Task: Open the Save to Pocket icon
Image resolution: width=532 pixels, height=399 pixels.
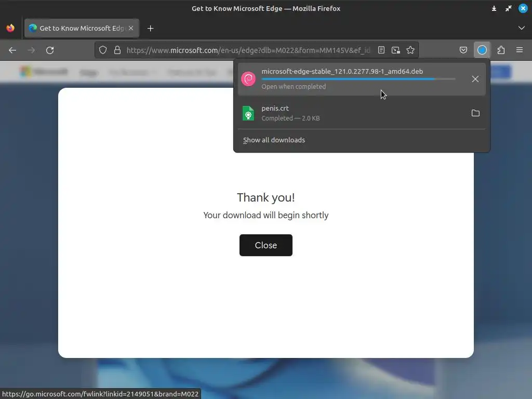Action: [x=463, y=50]
